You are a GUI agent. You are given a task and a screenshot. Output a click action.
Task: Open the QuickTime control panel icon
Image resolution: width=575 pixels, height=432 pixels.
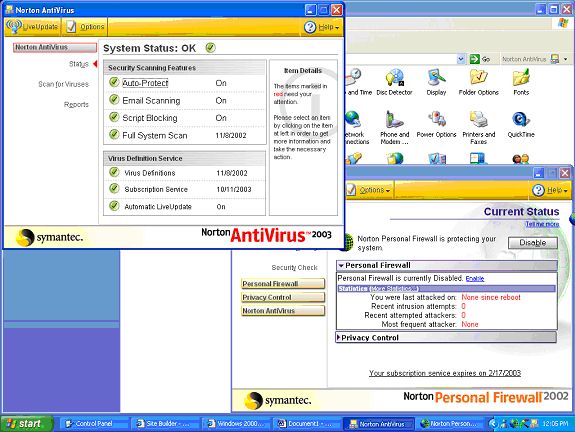coord(521,125)
